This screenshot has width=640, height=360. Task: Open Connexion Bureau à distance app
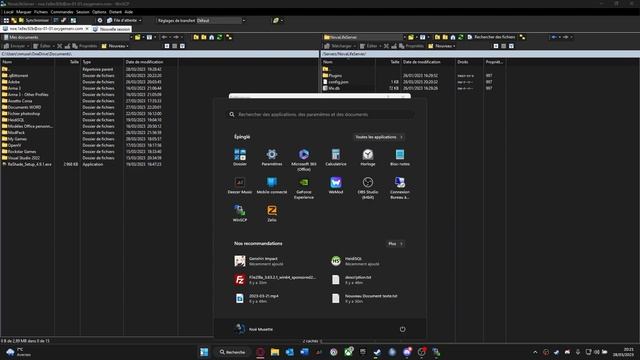(400, 188)
